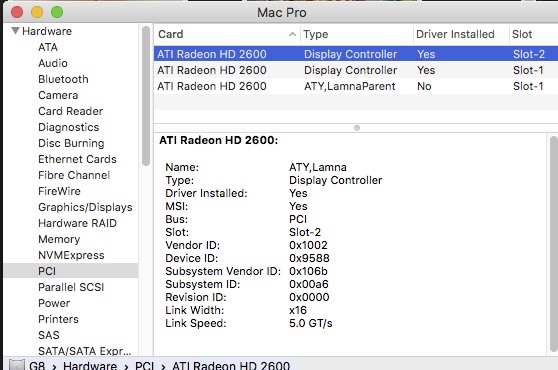Sort by Driver Installed column header
This screenshot has height=370, width=558.
click(455, 34)
